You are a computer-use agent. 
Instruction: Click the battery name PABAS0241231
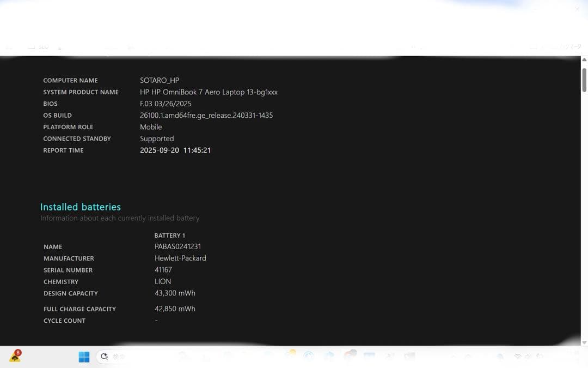[x=178, y=246]
